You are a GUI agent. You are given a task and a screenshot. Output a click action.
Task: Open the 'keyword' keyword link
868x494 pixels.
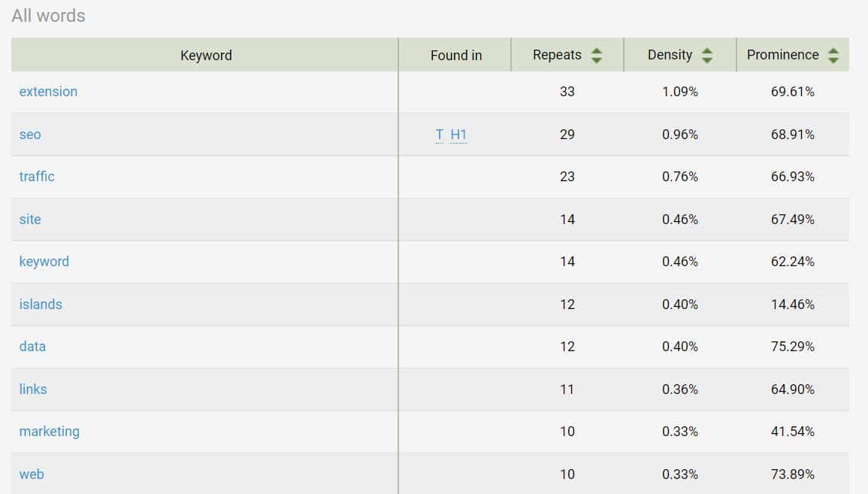pos(44,262)
